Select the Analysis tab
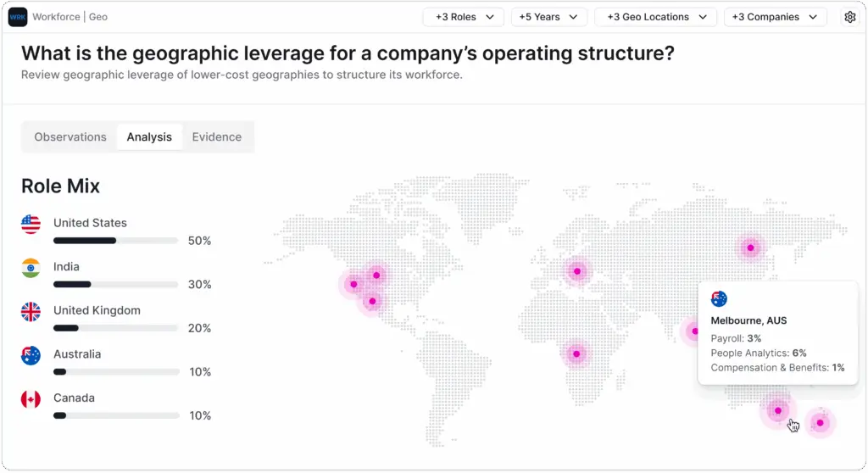Image resolution: width=868 pixels, height=473 pixels. pyautogui.click(x=149, y=136)
